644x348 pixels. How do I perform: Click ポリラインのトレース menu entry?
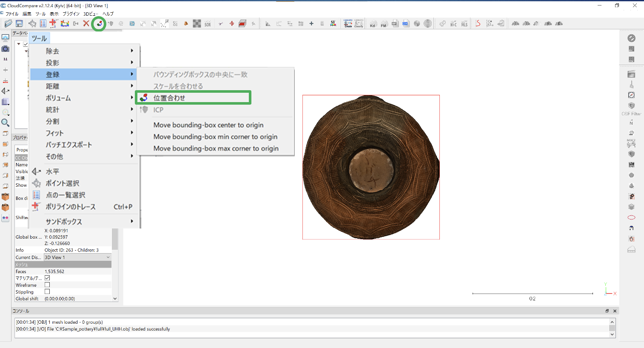point(71,207)
